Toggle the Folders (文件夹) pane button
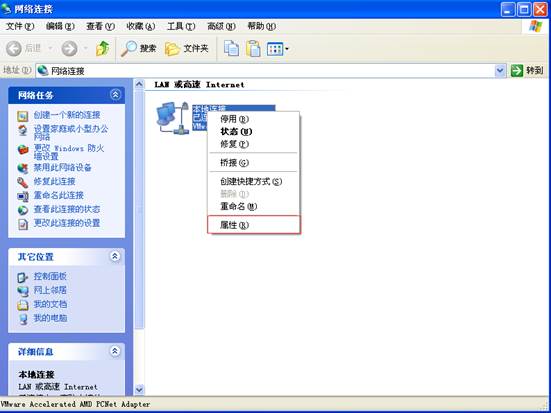 pyautogui.click(x=187, y=49)
